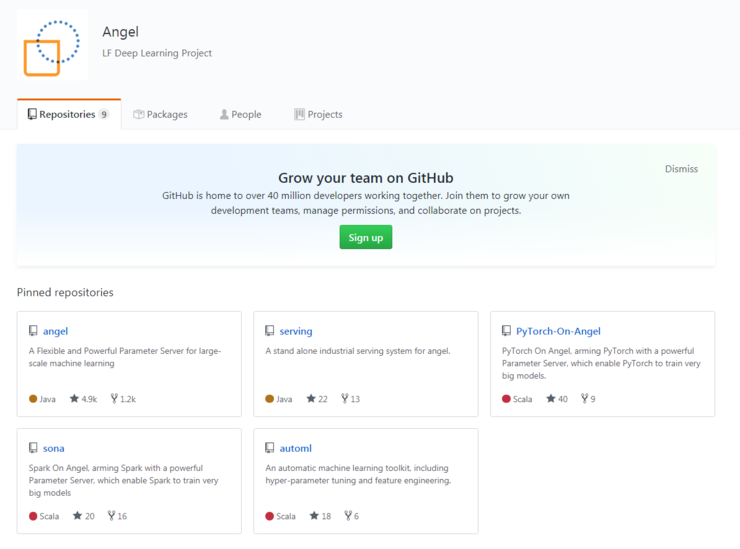740x549 pixels.
Task: Click the Java language dot on angel card
Action: (x=33, y=399)
